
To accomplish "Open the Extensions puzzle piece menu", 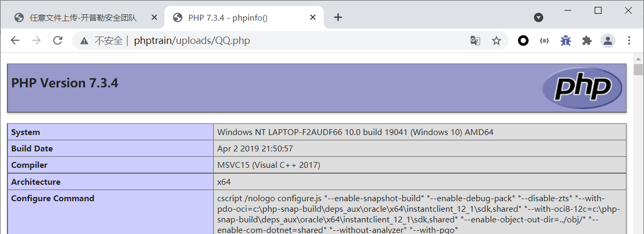I will (587, 41).
